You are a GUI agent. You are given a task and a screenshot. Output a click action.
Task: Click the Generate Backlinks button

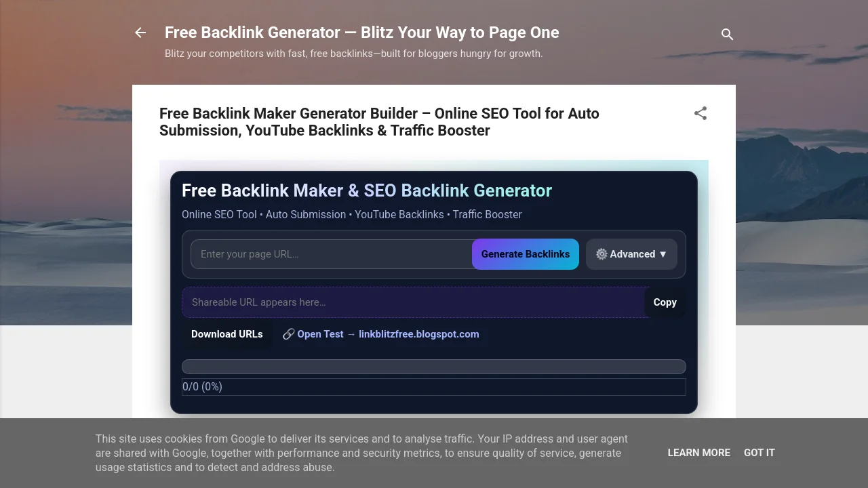coord(526,254)
